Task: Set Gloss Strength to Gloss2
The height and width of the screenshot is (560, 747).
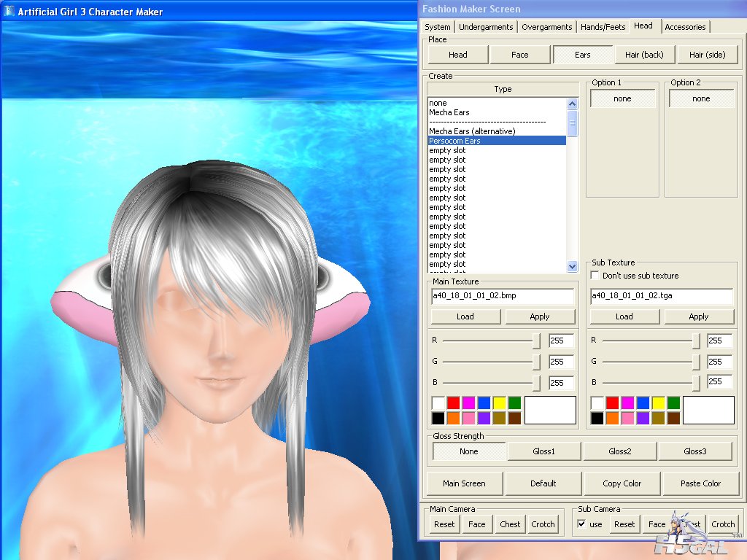Action: tap(619, 451)
